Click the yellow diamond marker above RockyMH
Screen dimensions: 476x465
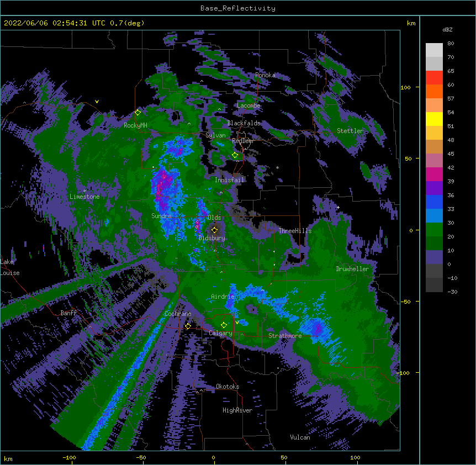point(137,113)
